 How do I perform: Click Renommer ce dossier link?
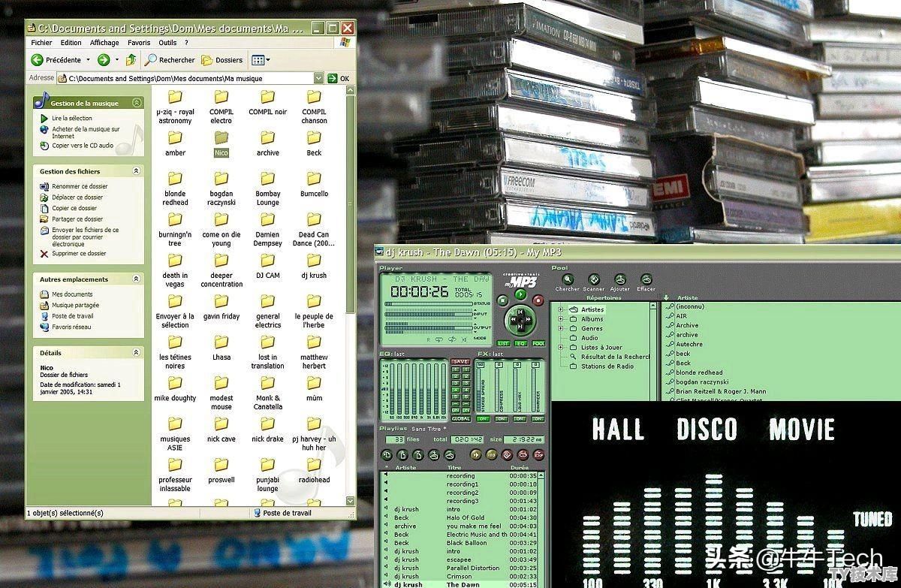(74, 186)
